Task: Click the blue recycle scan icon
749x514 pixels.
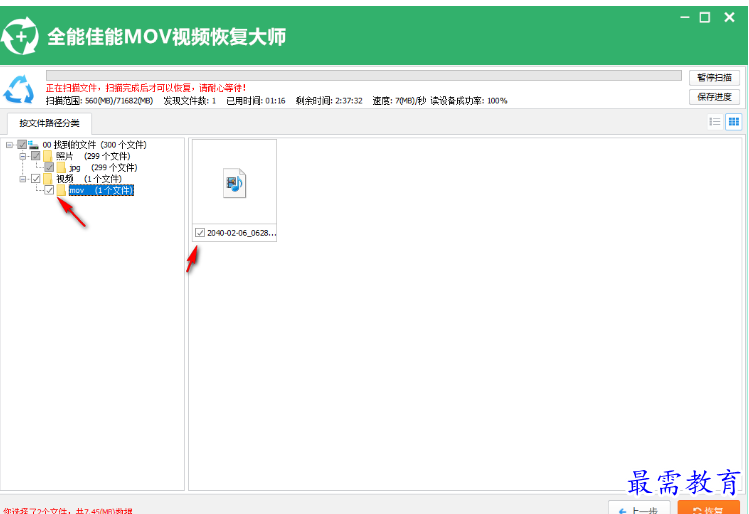Action: pos(19,89)
